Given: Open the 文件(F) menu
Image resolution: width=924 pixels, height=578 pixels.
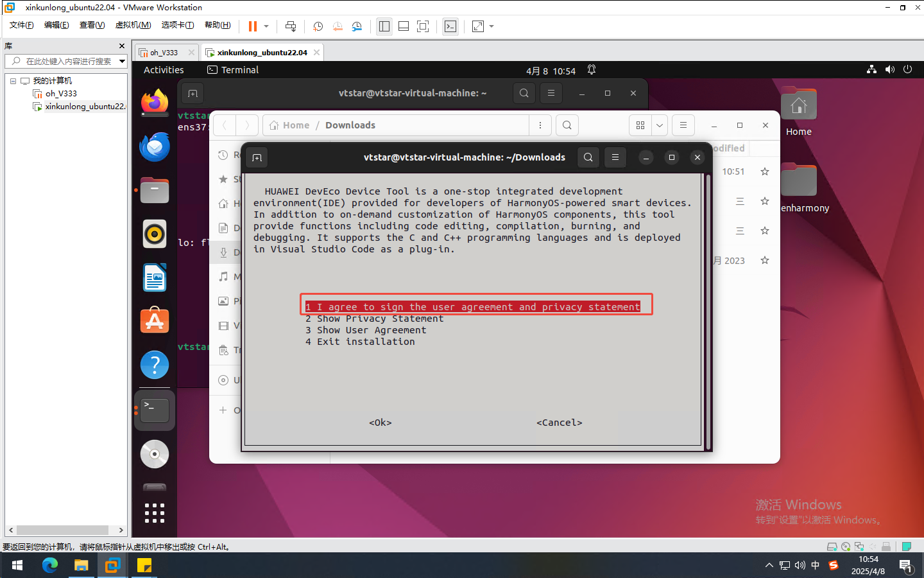Looking at the screenshot, I should (x=22, y=25).
